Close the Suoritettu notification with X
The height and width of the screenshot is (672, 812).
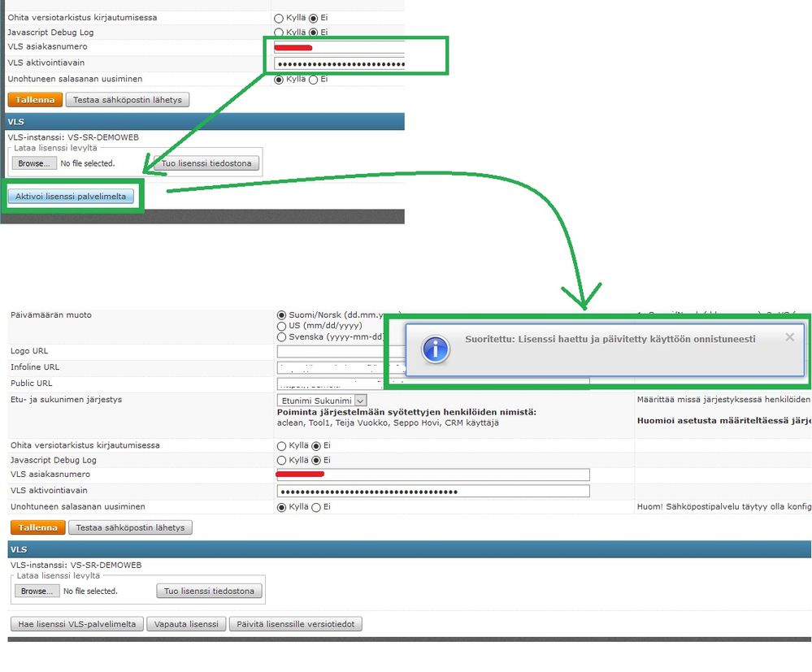(x=789, y=337)
